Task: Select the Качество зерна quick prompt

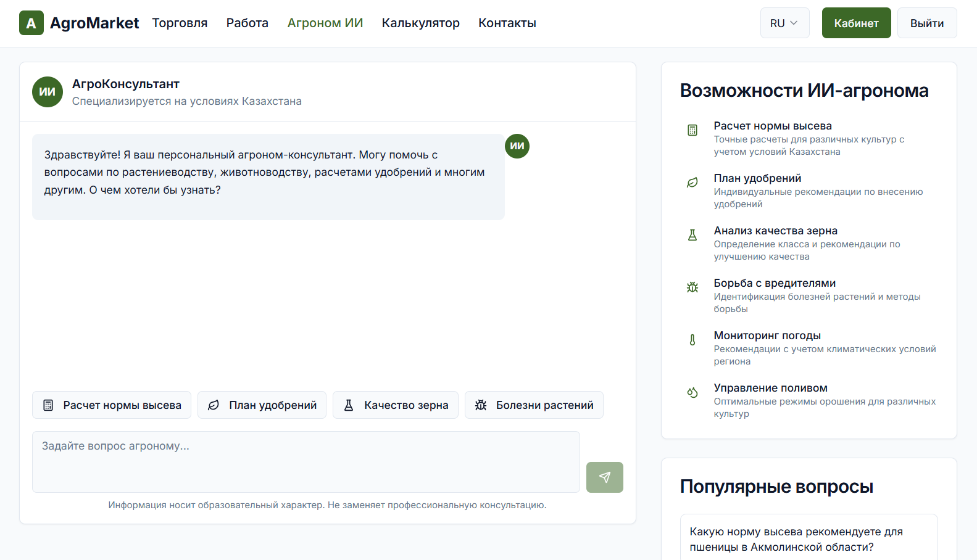Action: coord(396,405)
